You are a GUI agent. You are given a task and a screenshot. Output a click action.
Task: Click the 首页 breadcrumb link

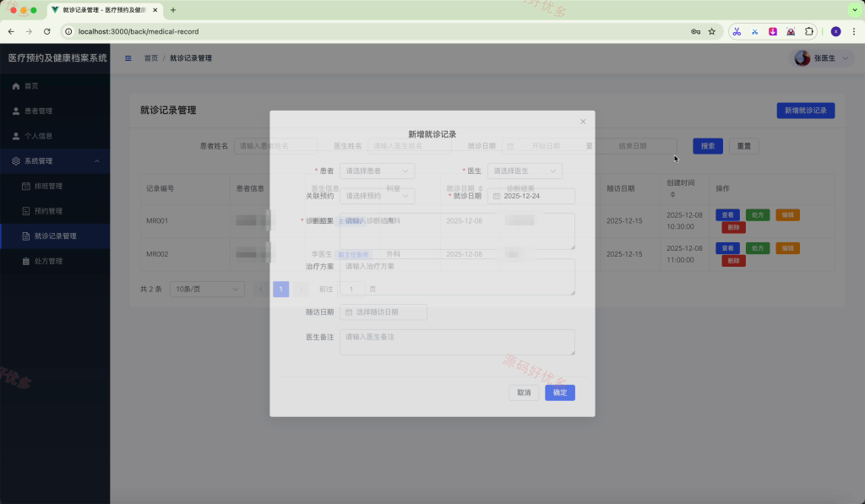pos(151,58)
